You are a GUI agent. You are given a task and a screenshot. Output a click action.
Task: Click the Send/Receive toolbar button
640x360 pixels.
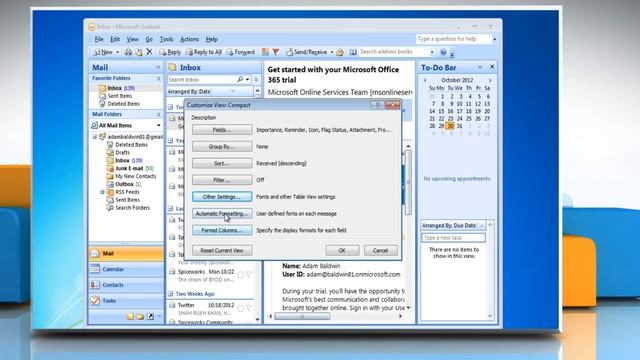coord(307,52)
